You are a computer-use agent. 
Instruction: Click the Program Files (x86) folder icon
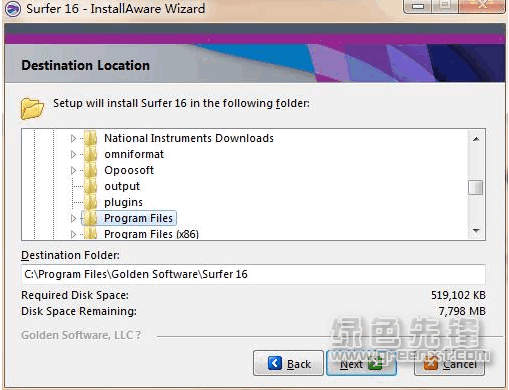pyautogui.click(x=90, y=233)
